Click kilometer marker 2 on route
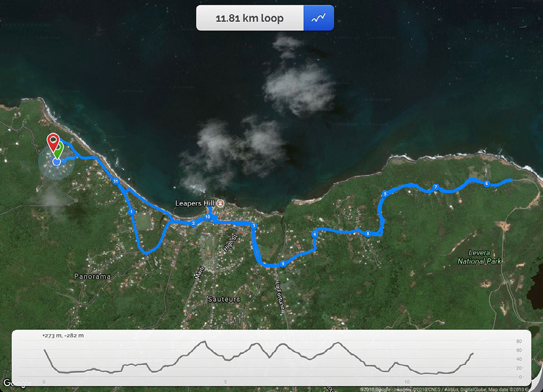The height and width of the screenshot is (392, 543). coord(193,223)
